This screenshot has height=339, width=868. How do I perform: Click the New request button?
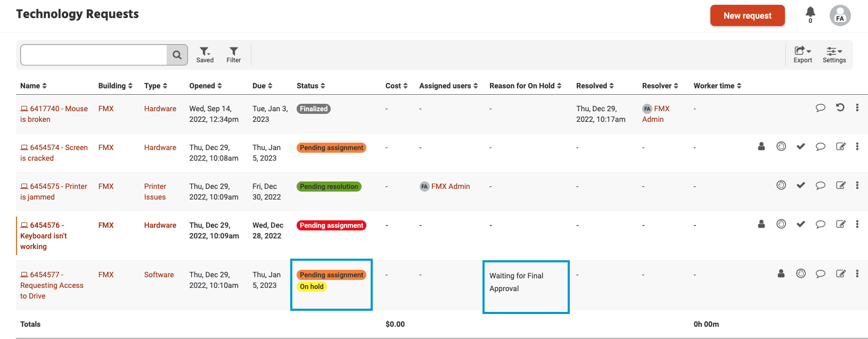[747, 15]
